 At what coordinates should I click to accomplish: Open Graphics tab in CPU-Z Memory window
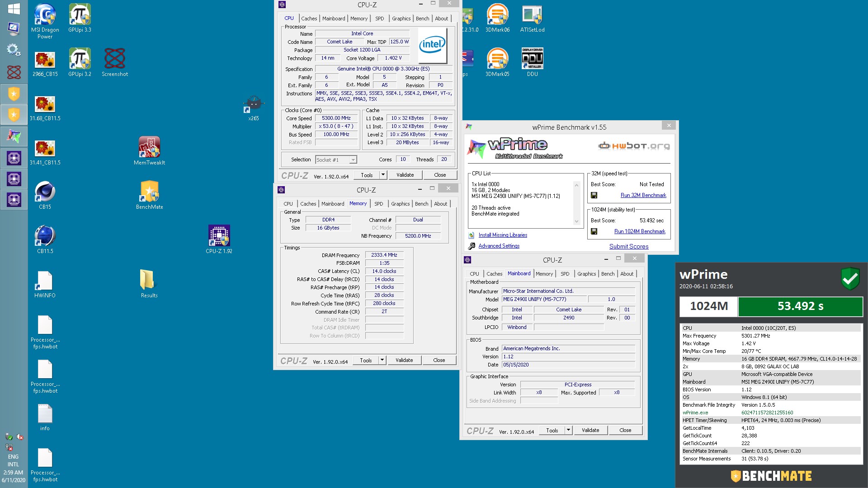pos(401,204)
